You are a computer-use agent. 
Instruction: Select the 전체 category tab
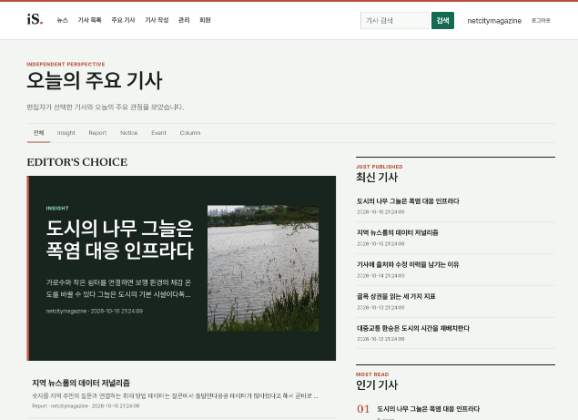38,133
